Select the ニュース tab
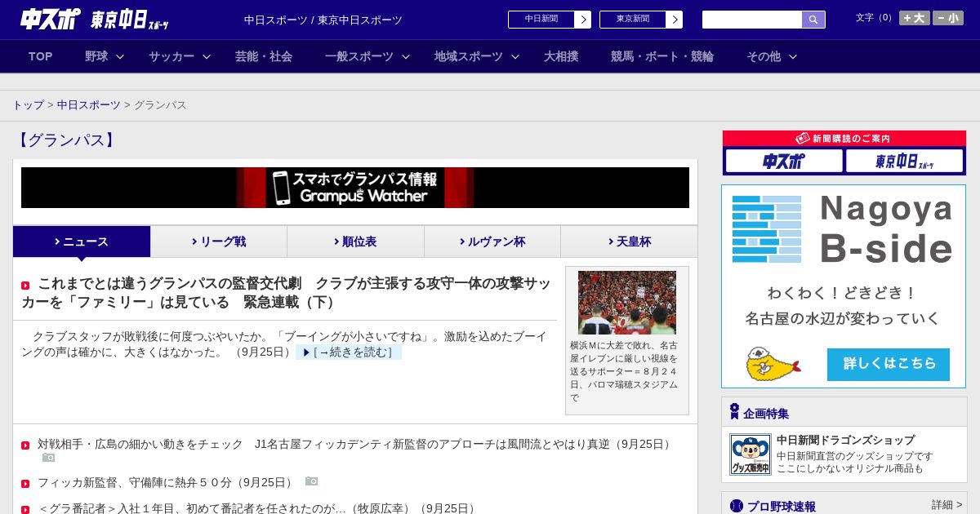980x514 pixels. [82, 241]
